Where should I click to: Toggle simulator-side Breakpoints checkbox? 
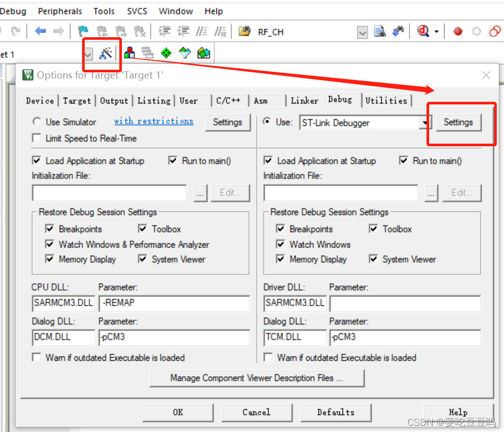pos(50,229)
